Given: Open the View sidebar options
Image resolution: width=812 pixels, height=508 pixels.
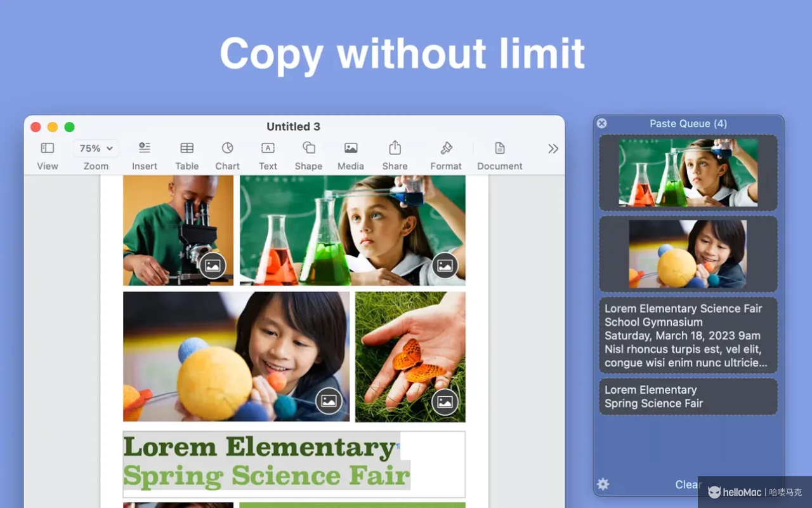Looking at the screenshot, I should click(48, 149).
